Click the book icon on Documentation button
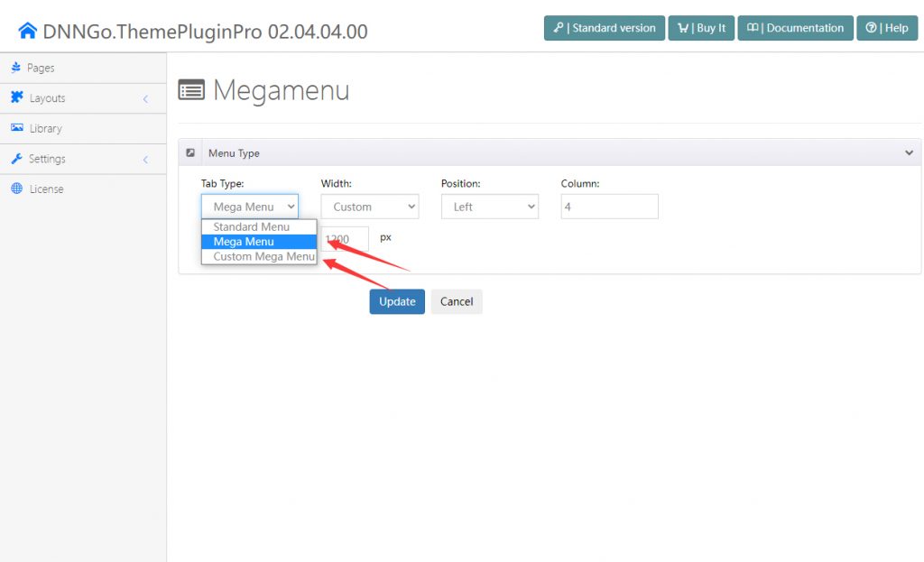The image size is (924, 562). (x=753, y=28)
